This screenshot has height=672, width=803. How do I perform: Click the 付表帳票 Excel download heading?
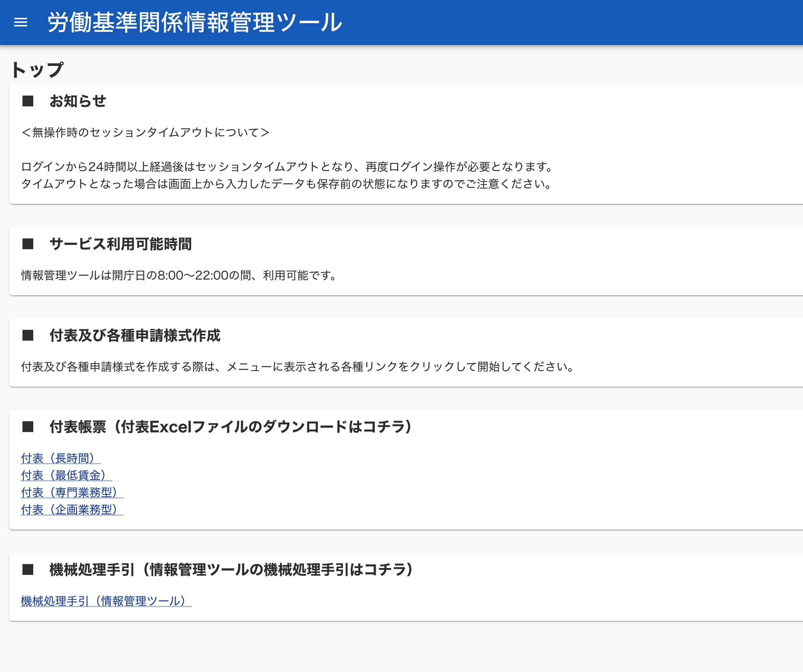230,427
